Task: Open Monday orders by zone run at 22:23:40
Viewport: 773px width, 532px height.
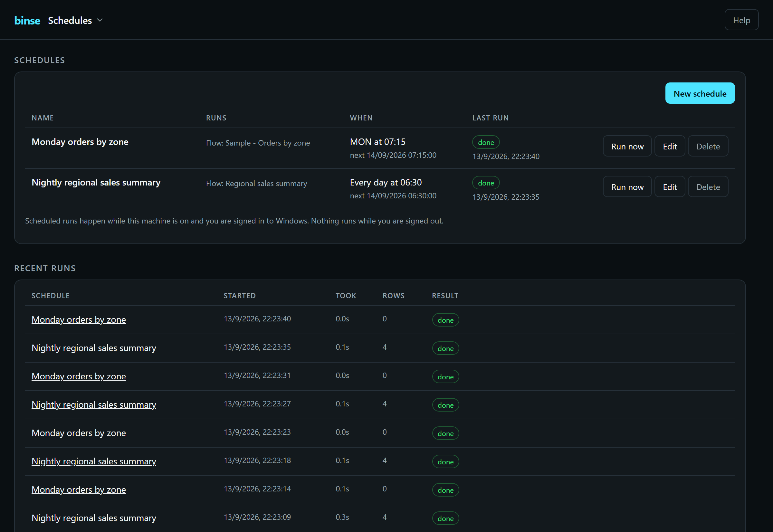Action: click(x=79, y=319)
